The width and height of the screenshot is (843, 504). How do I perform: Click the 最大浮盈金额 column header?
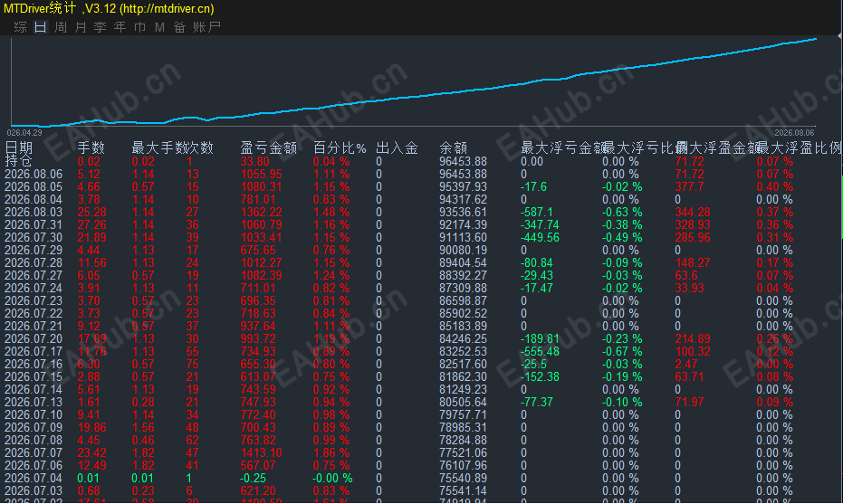click(717, 147)
